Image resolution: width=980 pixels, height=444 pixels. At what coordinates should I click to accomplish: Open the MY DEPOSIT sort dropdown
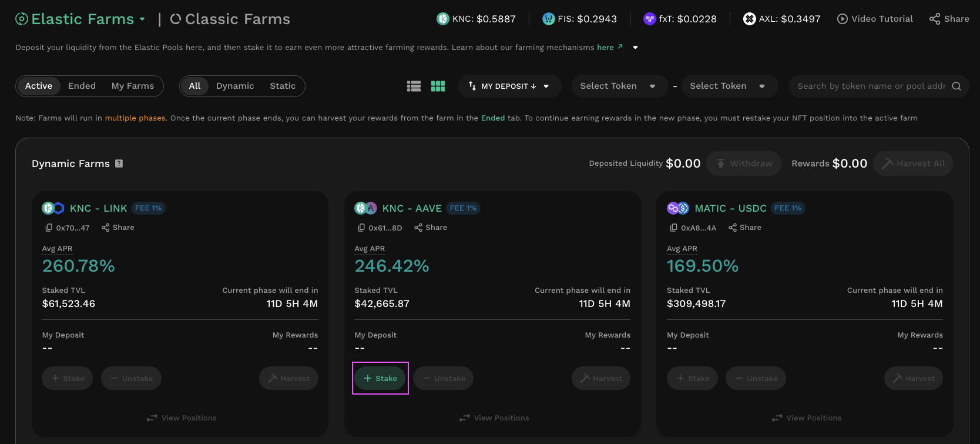point(509,86)
